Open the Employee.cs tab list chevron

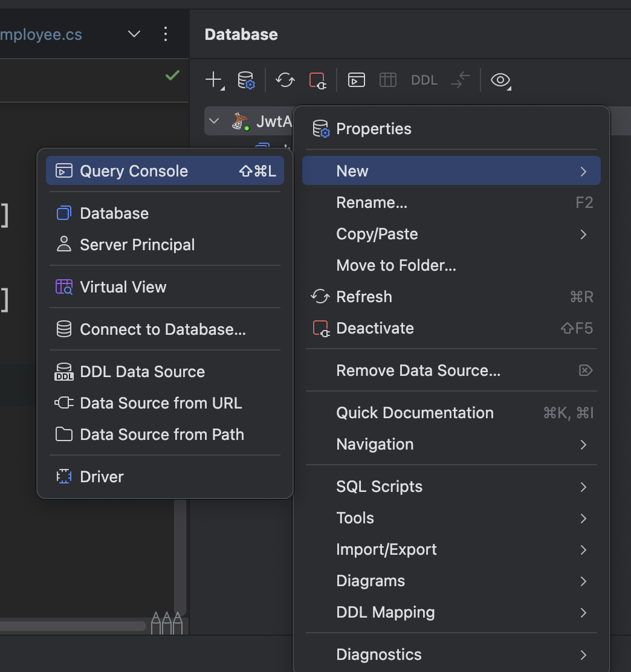[x=134, y=34]
